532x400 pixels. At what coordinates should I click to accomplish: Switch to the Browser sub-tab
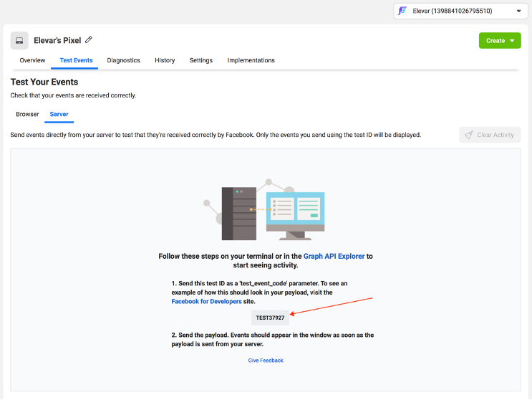[x=27, y=114]
